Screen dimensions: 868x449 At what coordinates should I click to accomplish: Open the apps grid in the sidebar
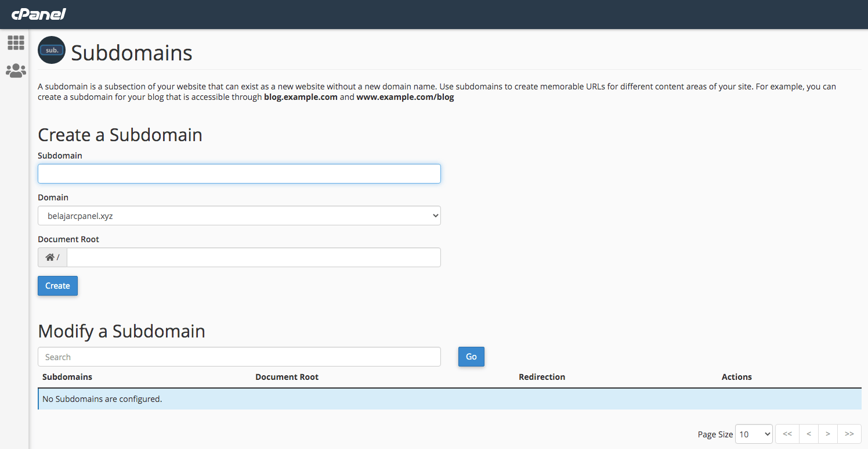[x=16, y=42]
